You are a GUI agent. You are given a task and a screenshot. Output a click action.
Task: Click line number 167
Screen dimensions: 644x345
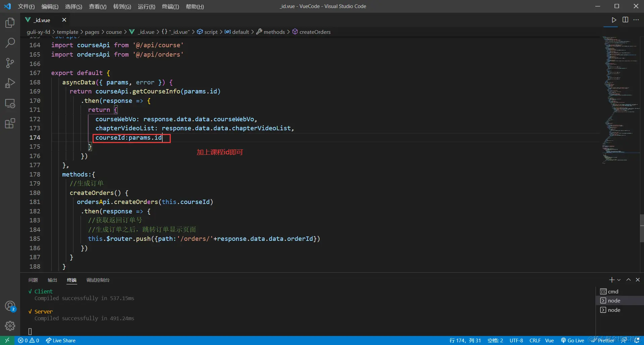35,73
